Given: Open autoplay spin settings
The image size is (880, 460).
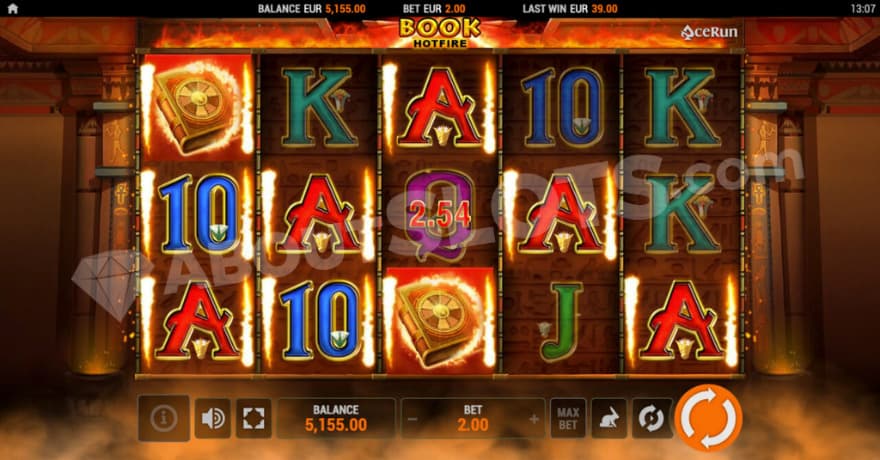Looking at the screenshot, I should coord(651,418).
